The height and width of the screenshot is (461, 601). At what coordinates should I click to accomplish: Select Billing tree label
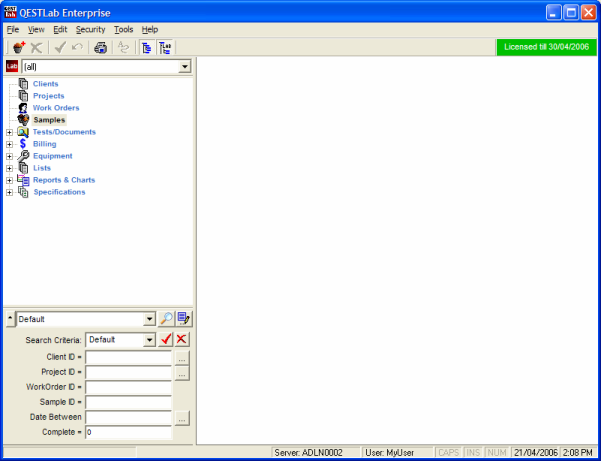(45, 144)
